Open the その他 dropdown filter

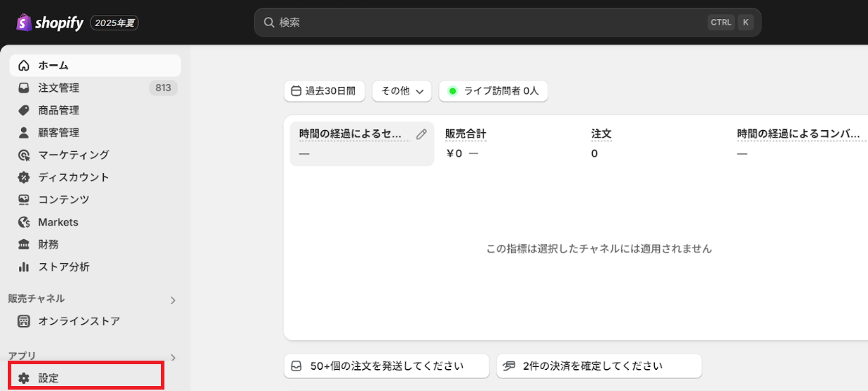click(x=402, y=91)
